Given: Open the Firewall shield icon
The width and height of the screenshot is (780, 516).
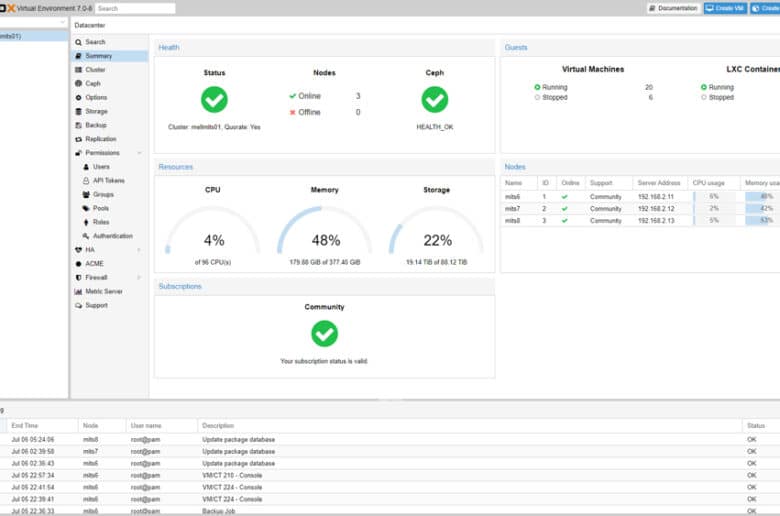Looking at the screenshot, I should [x=78, y=278].
